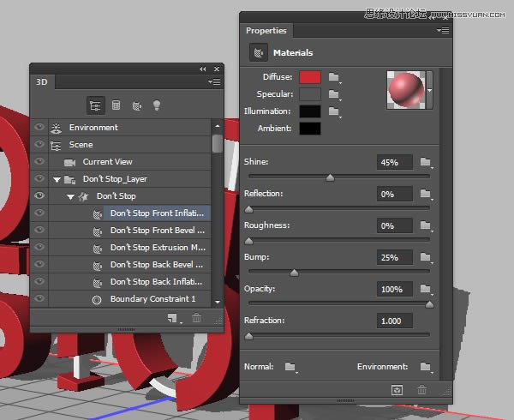514x420 pixels.
Task: Filter 3D panel by whole scene
Action: pos(95,105)
